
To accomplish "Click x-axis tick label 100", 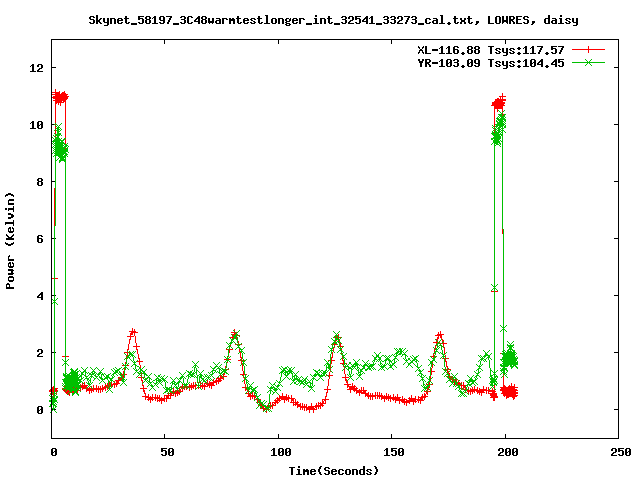I will [x=281, y=452].
